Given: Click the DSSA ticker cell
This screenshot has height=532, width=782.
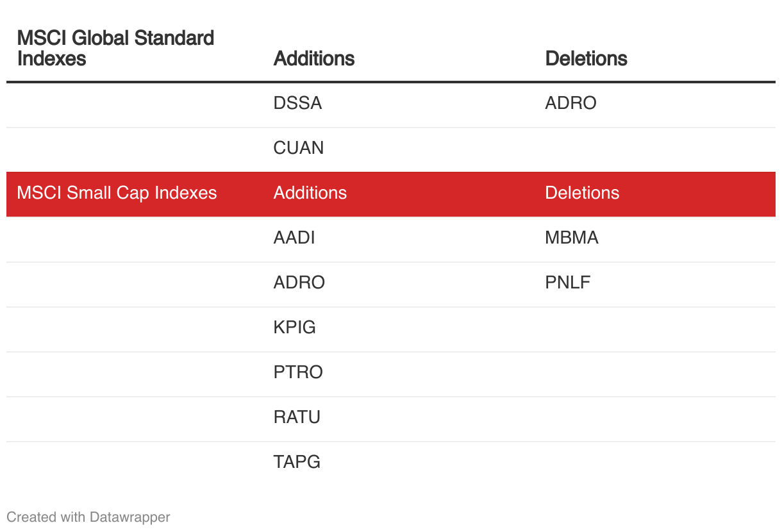Looking at the screenshot, I should (297, 103).
